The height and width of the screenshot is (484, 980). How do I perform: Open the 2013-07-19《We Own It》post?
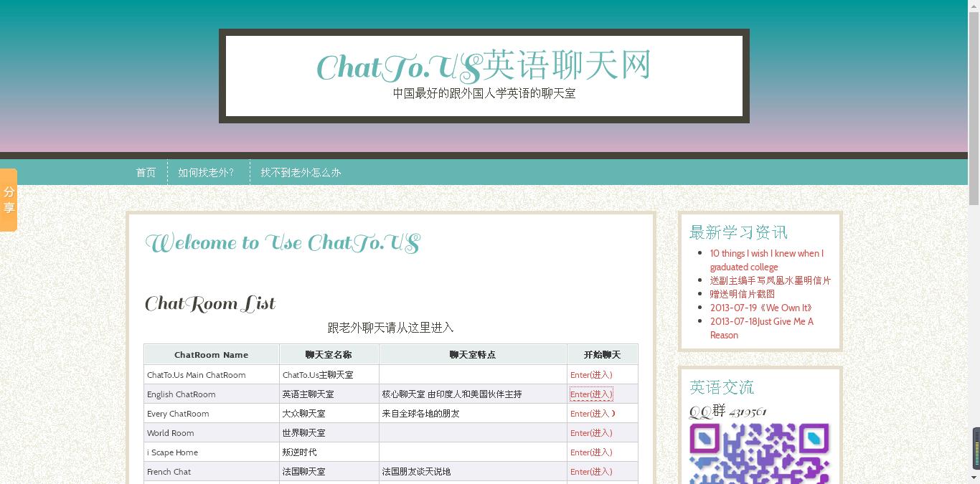(x=760, y=307)
